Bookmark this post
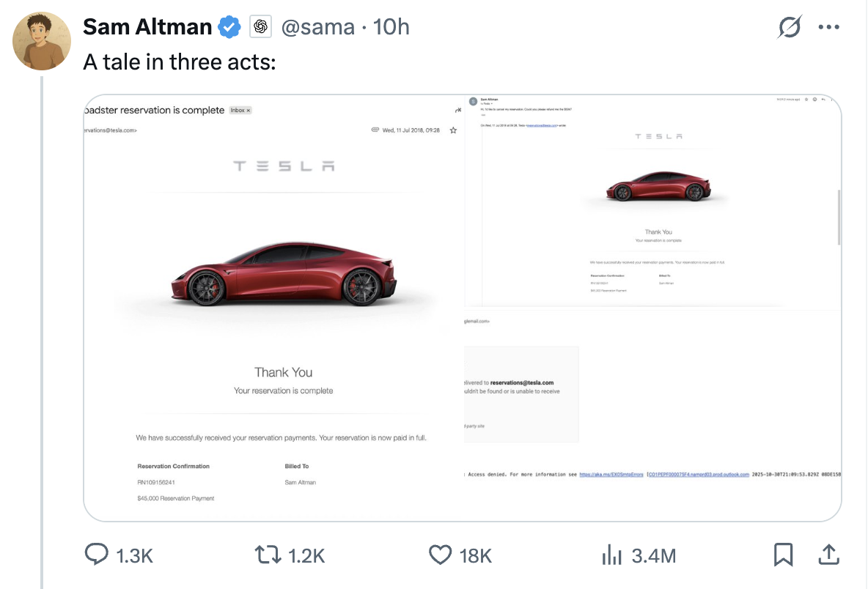Image resolution: width=868 pixels, height=589 pixels. [x=784, y=555]
